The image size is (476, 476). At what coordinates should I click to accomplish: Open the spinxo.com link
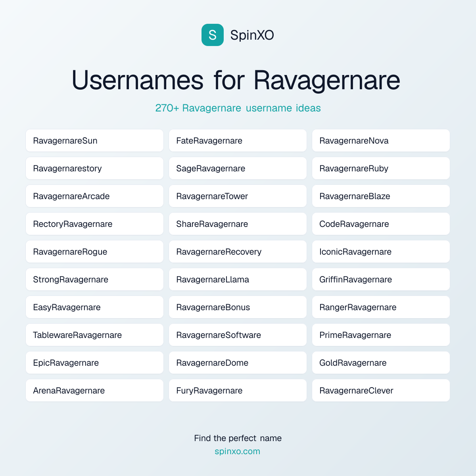[238, 451]
